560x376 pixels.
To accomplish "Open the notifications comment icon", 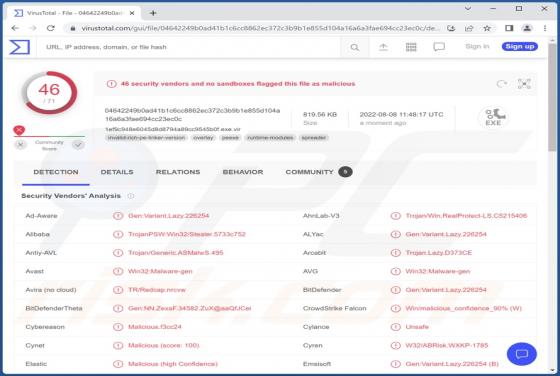I will 439,47.
